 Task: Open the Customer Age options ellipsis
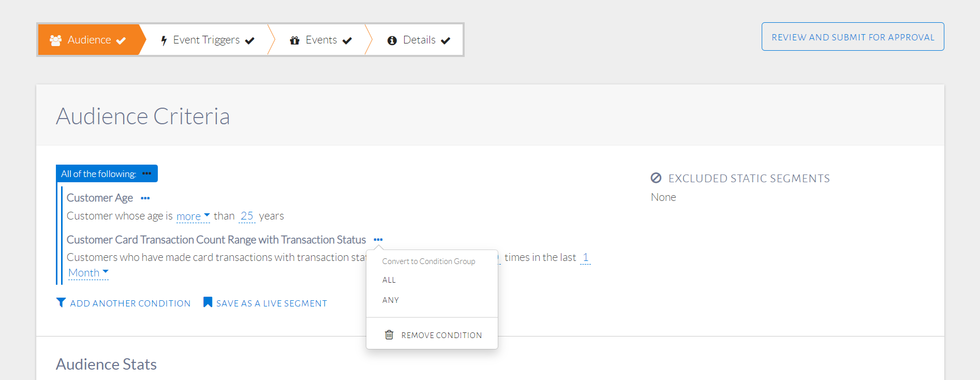[145, 198]
